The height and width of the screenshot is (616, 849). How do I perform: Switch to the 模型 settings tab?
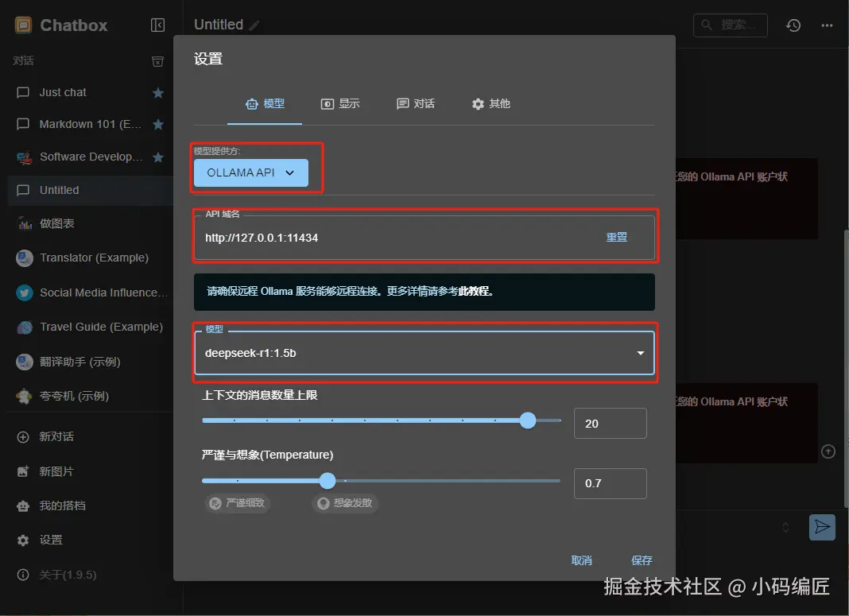click(265, 103)
